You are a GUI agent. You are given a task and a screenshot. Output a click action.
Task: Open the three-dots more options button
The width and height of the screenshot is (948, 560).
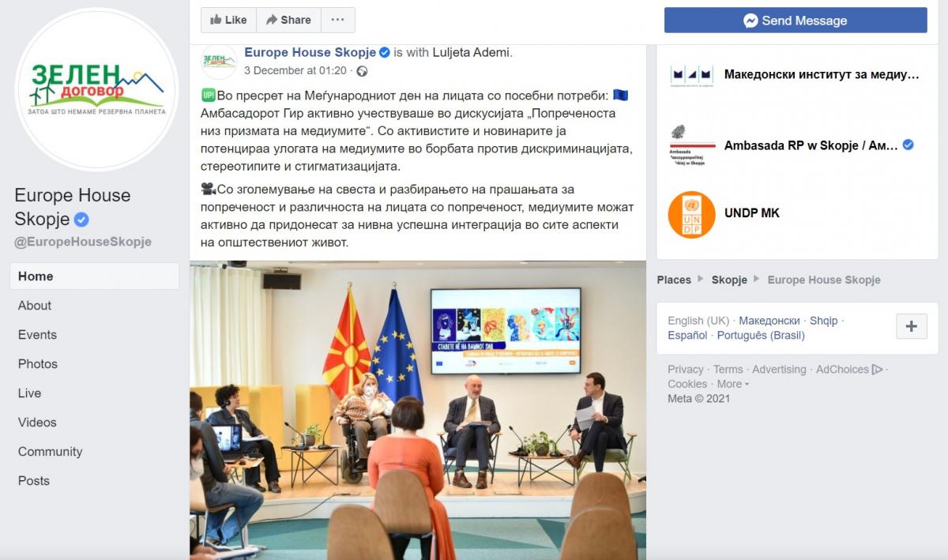(x=337, y=20)
